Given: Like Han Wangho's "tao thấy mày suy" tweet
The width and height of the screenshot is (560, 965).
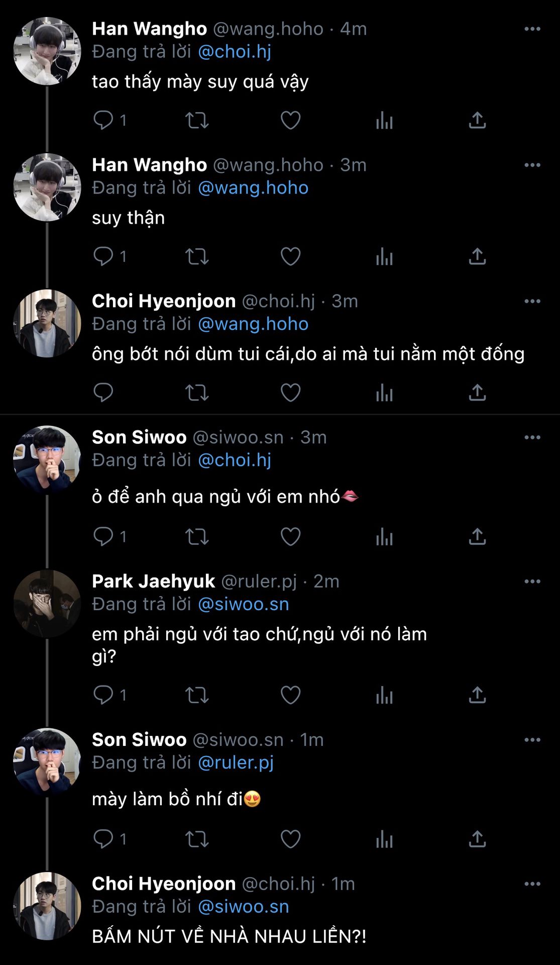Looking at the screenshot, I should click(290, 121).
